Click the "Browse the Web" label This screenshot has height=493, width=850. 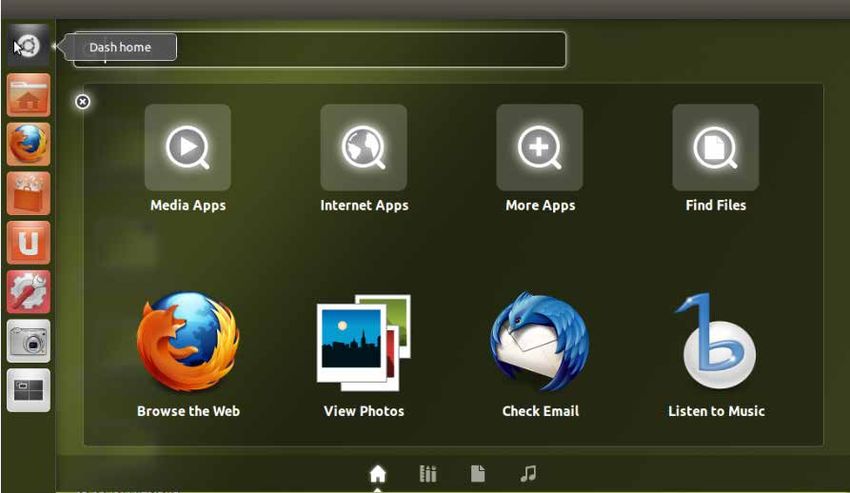[x=188, y=411]
